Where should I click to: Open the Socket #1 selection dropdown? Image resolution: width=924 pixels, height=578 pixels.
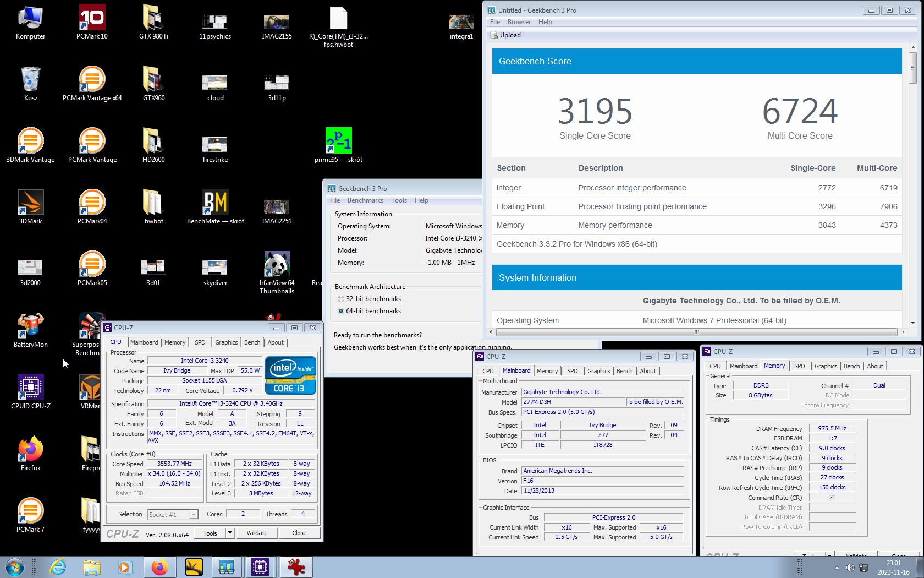click(x=173, y=514)
